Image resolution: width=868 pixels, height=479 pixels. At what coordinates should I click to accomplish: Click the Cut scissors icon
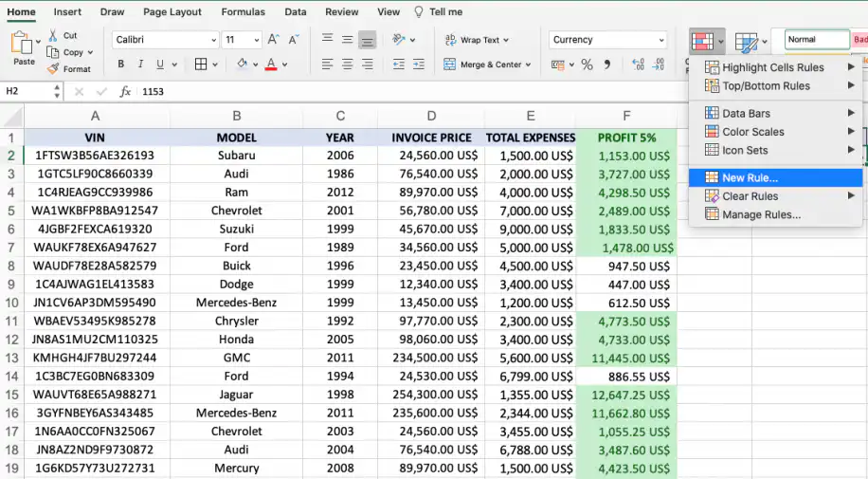[x=52, y=35]
